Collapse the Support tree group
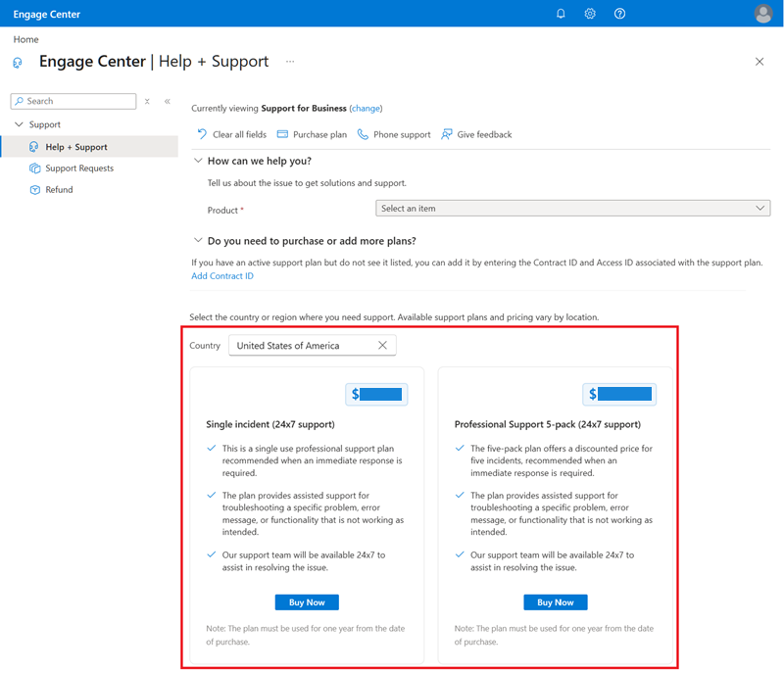This screenshot has width=784, height=673. tap(19, 124)
